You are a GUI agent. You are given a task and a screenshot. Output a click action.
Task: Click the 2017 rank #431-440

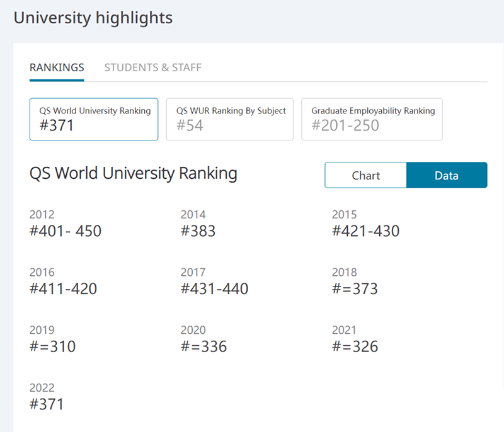tap(214, 289)
